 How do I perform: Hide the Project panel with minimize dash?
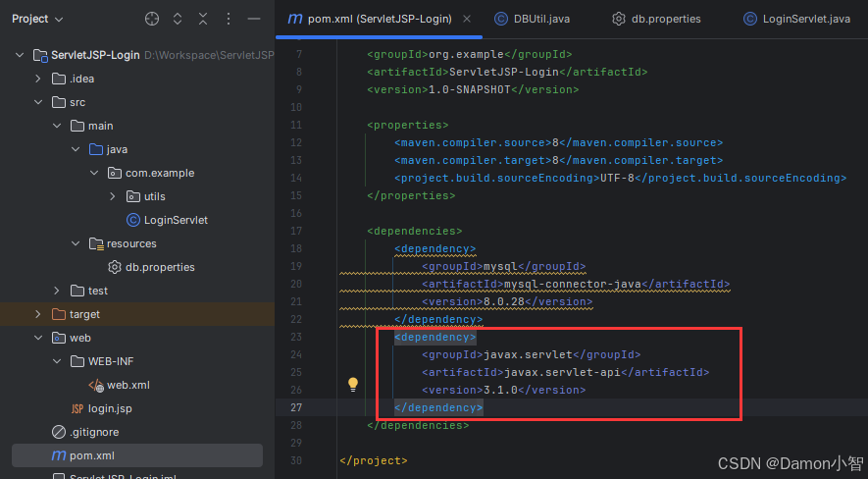254,19
